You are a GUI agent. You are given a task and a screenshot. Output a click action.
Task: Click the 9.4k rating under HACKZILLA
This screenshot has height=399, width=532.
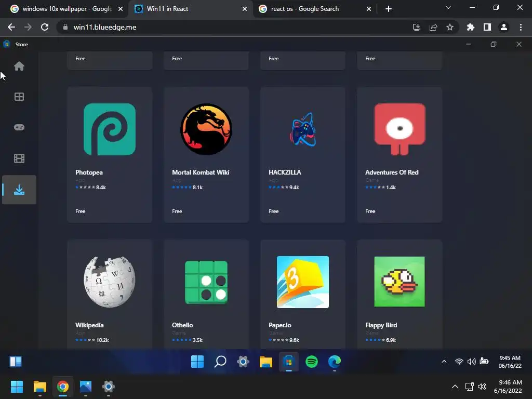[x=295, y=187]
